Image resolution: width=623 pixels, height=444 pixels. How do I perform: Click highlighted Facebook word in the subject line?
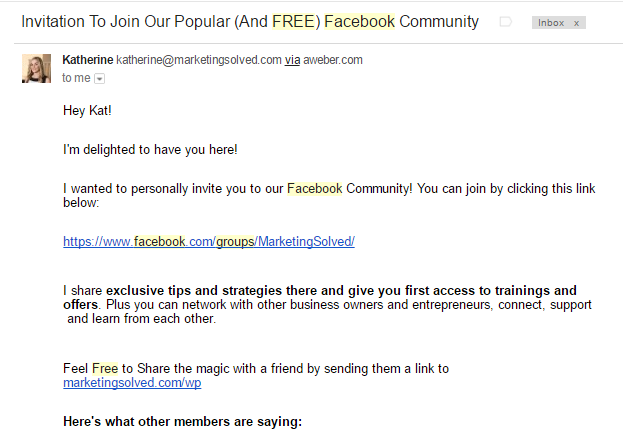point(360,21)
